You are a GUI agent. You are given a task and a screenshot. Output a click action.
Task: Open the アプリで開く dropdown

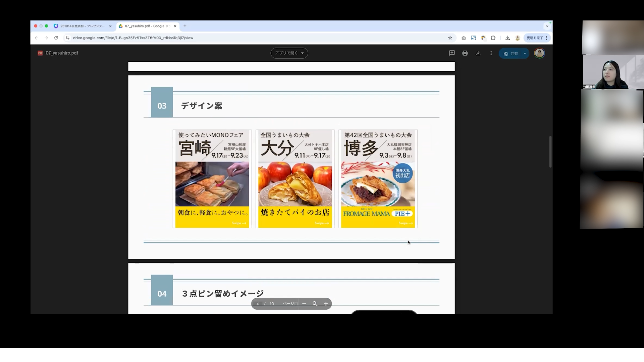(289, 53)
